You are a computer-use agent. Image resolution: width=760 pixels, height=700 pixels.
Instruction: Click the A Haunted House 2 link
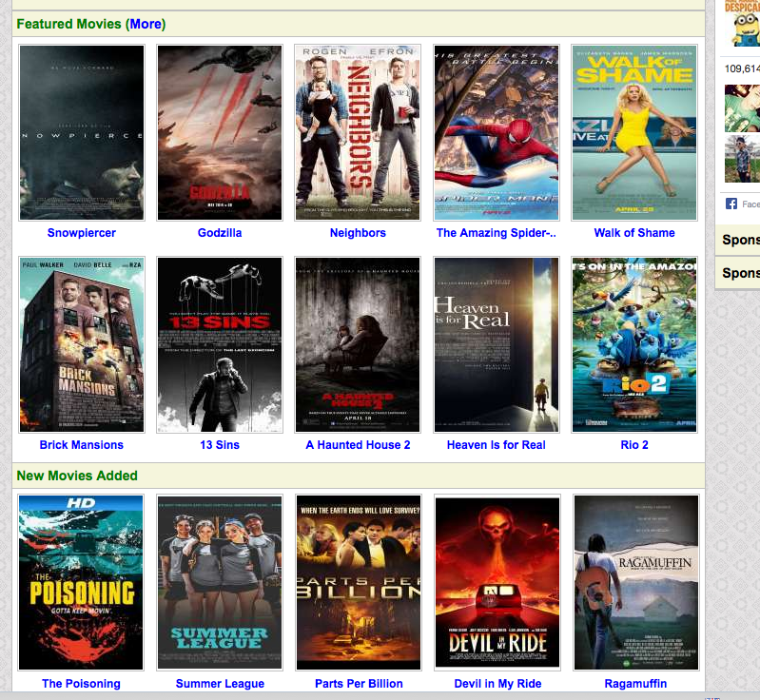358,445
